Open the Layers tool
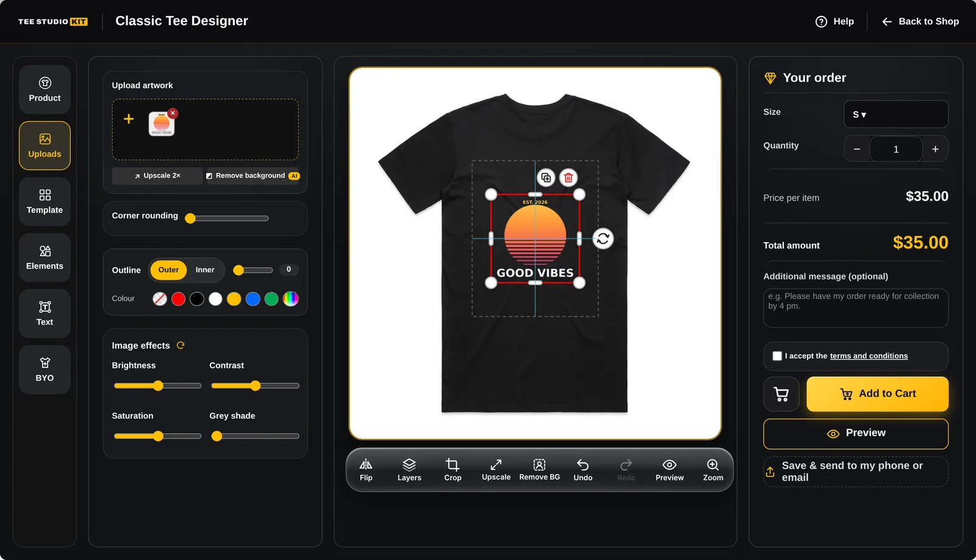Viewport: 976px width, 560px height. pyautogui.click(x=409, y=470)
